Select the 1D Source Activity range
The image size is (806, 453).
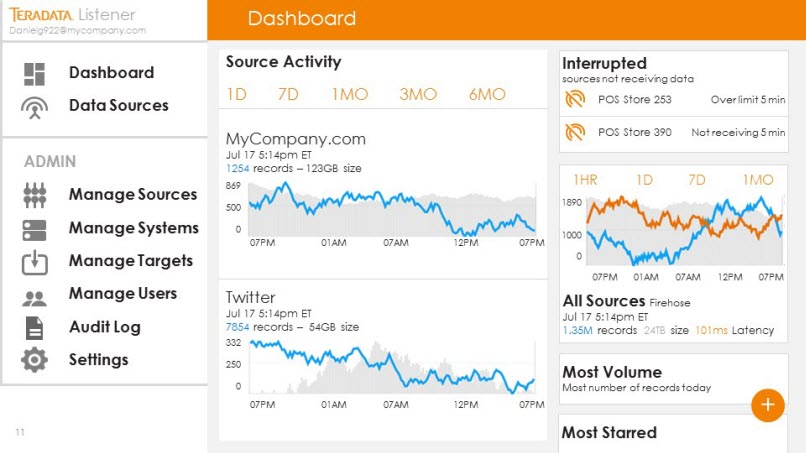tap(236, 95)
